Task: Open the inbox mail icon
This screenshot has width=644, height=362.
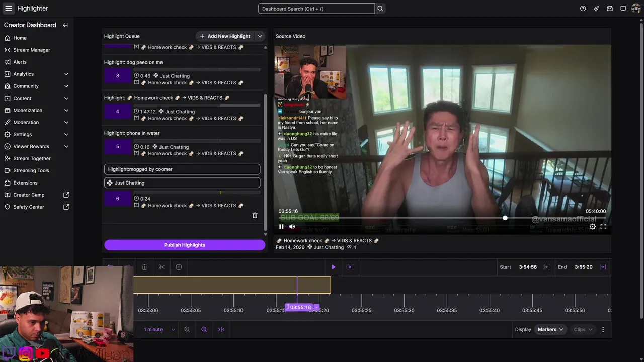Action: click(x=610, y=9)
